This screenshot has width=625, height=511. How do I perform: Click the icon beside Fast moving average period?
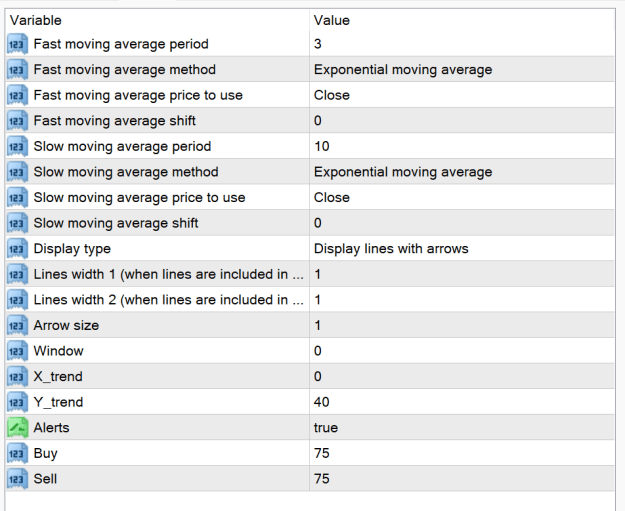[17, 44]
